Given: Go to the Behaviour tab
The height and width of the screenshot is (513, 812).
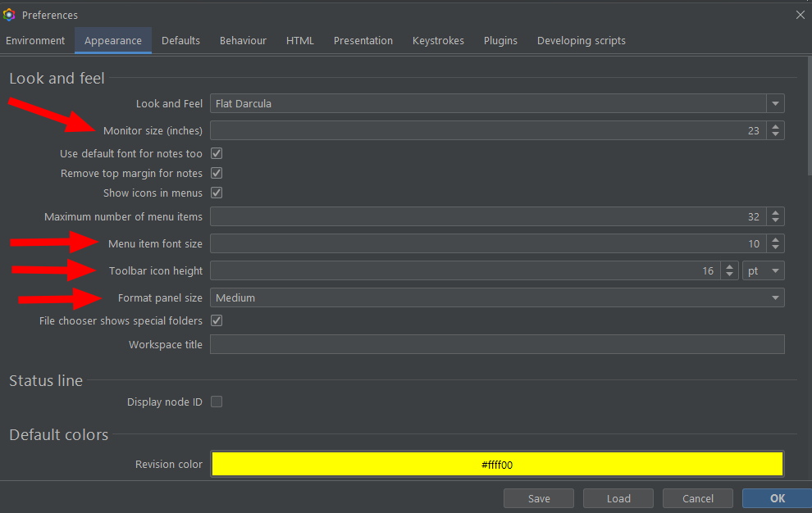Looking at the screenshot, I should [x=243, y=40].
